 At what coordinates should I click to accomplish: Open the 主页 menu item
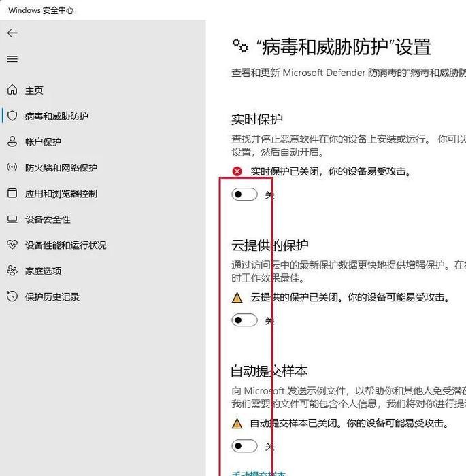click(x=34, y=90)
